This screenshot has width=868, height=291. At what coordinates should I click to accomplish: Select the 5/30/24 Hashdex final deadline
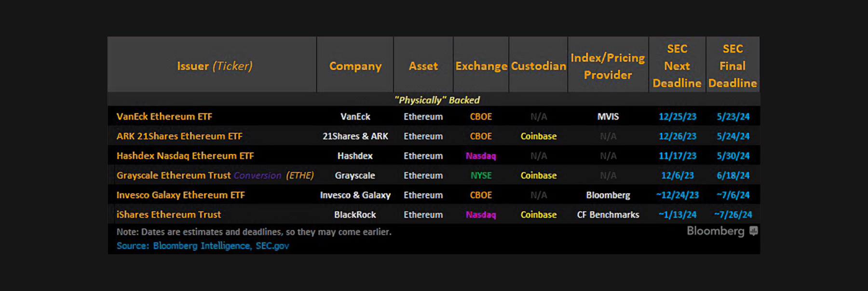[x=733, y=156]
